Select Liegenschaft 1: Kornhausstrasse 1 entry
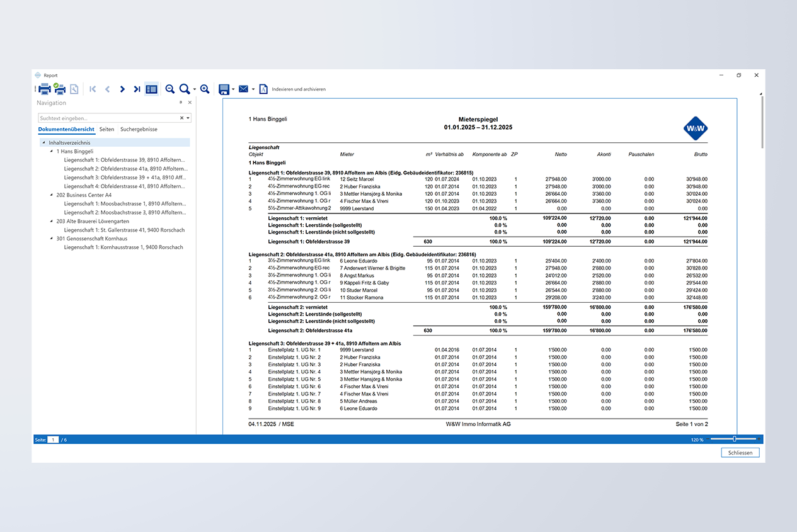 click(123, 247)
